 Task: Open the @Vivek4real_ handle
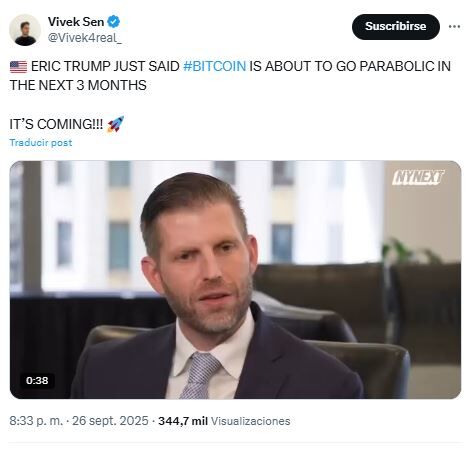point(85,38)
